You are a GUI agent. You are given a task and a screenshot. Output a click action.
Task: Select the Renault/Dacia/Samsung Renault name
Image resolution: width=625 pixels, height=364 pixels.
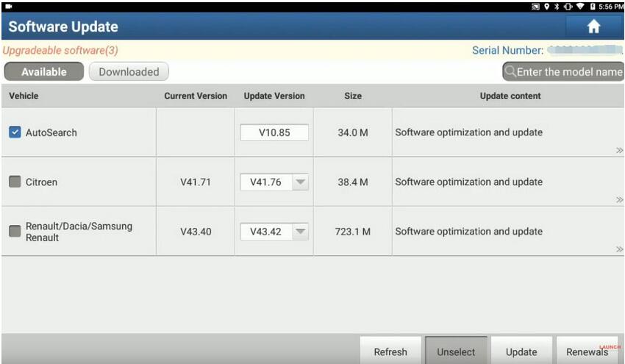(x=79, y=232)
